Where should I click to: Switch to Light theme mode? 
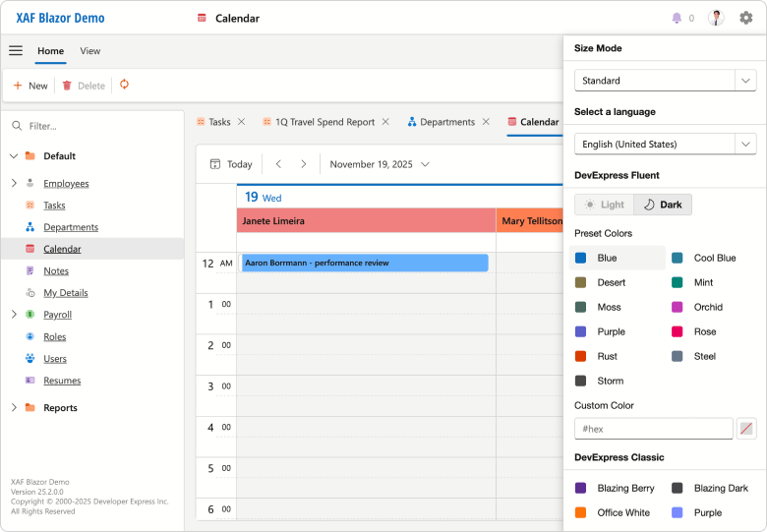[604, 205]
